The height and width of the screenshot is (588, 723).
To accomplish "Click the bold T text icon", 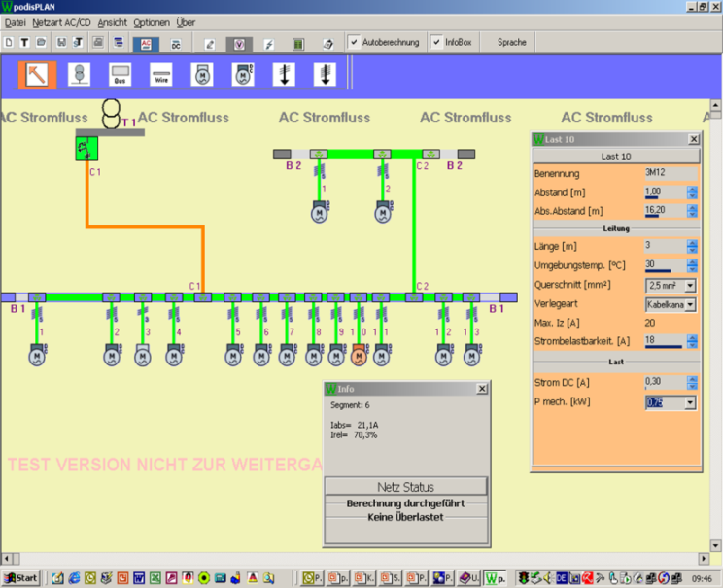I will pyautogui.click(x=24, y=43).
